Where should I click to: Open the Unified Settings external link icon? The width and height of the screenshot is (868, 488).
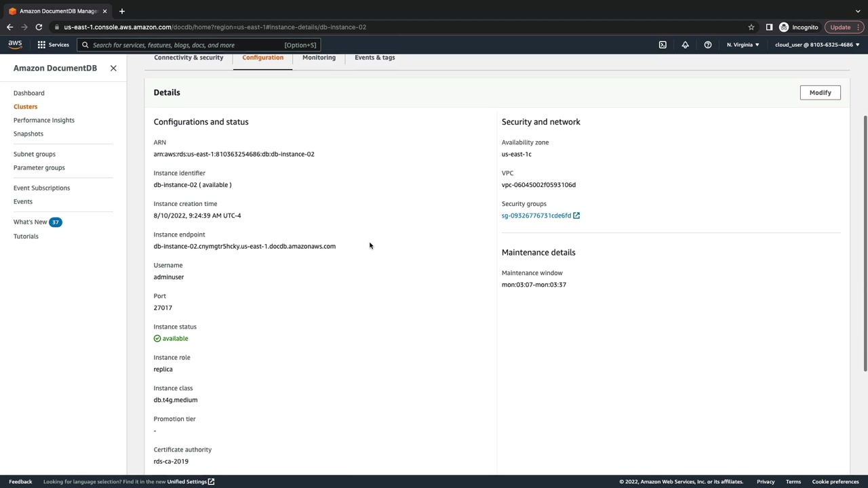[211, 482]
